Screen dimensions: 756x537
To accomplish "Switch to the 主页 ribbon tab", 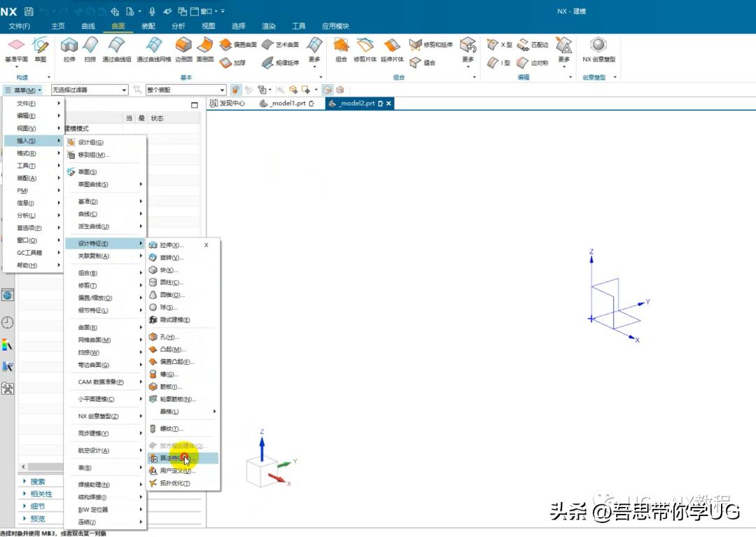I will tap(58, 25).
